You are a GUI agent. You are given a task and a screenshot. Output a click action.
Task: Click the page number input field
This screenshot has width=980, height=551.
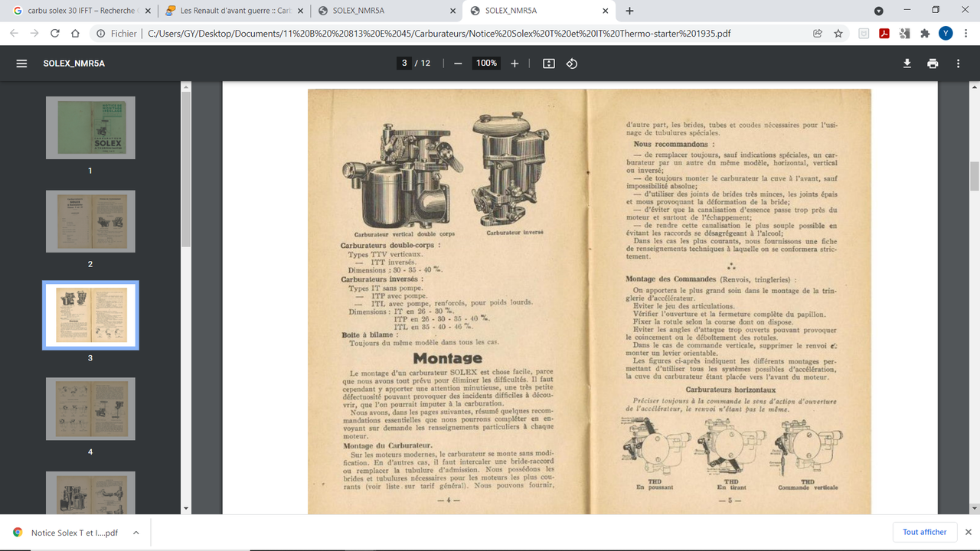(403, 64)
